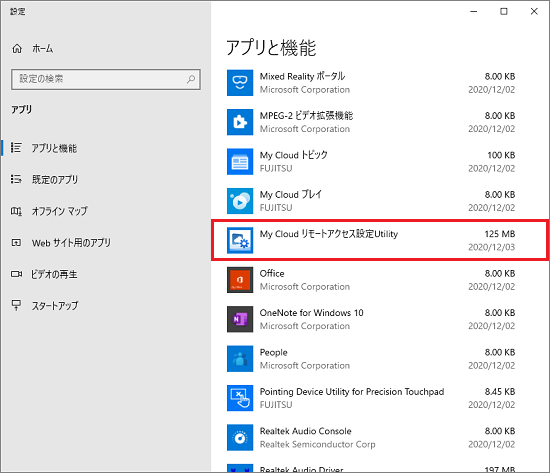Select MPEG-2 ビデオ拡張機能 app name
Screen dimensions: 550x473
(306, 115)
